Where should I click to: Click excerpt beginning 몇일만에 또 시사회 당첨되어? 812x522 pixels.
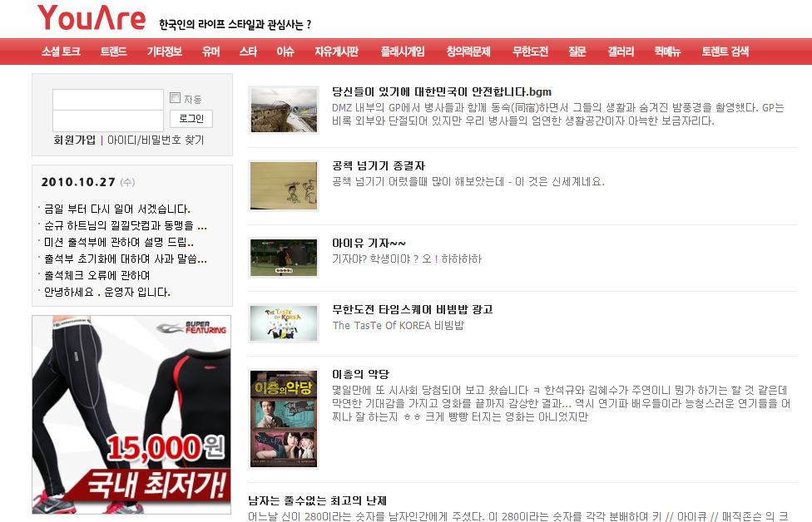(x=562, y=403)
